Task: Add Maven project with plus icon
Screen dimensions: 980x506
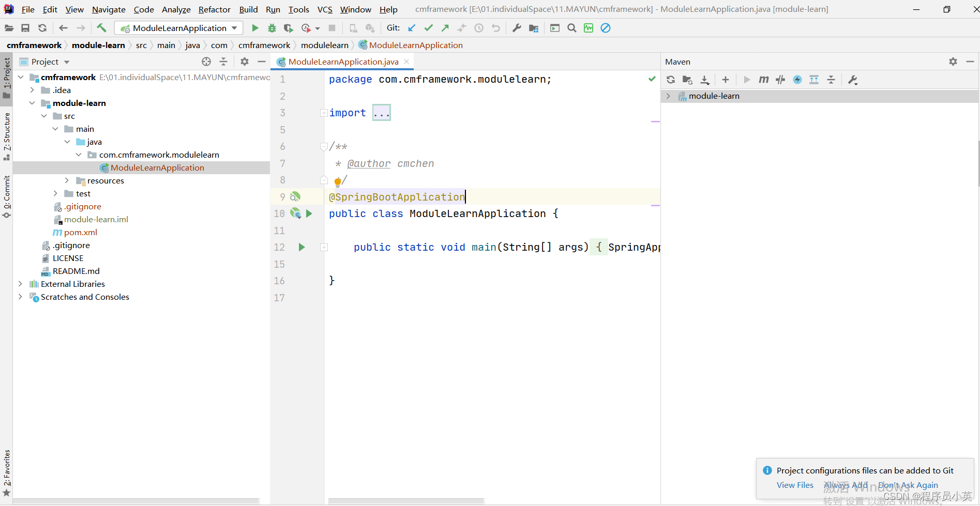Action: point(726,80)
